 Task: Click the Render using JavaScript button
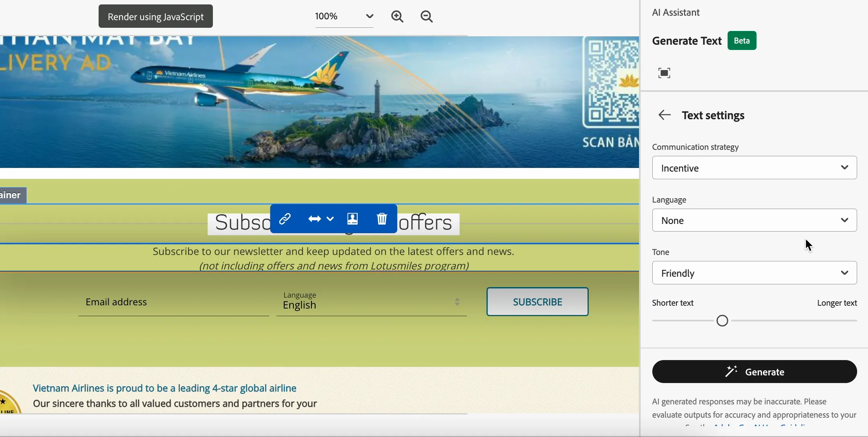[156, 17]
